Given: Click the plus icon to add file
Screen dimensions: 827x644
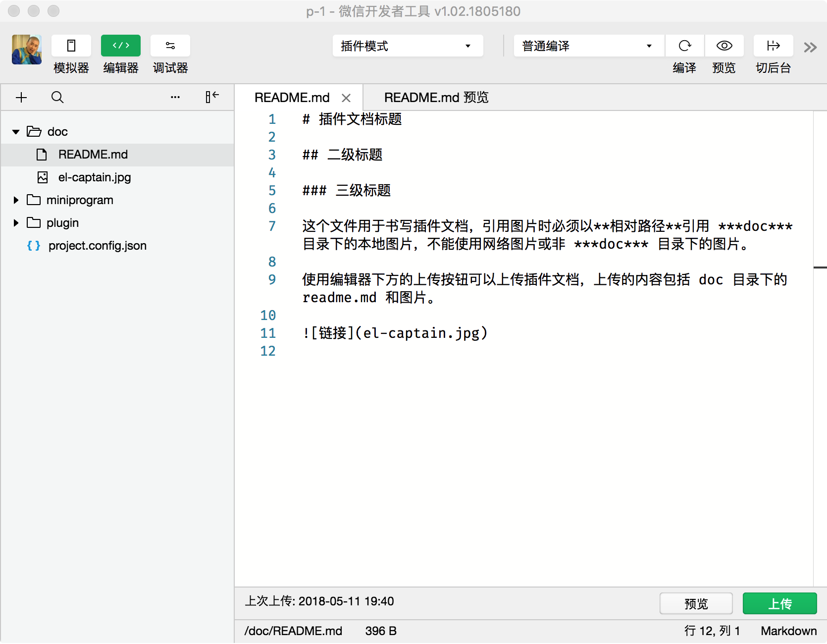Looking at the screenshot, I should (21, 98).
